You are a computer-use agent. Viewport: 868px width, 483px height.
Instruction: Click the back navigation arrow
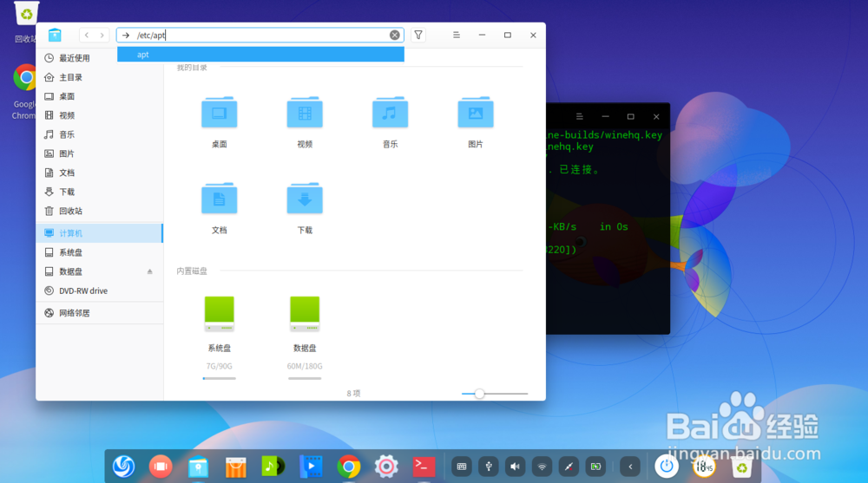(86, 35)
